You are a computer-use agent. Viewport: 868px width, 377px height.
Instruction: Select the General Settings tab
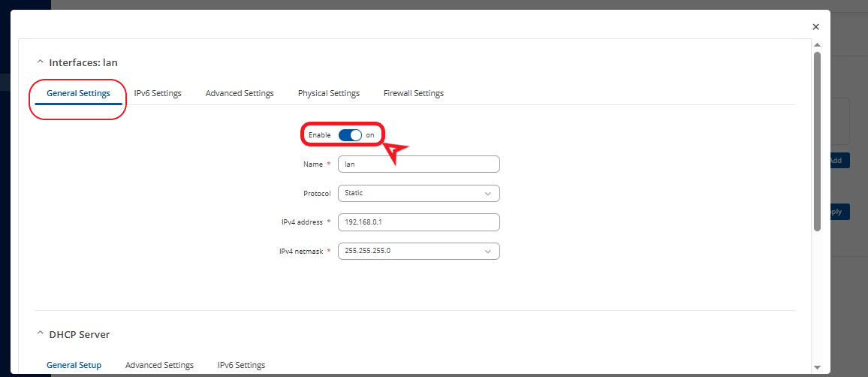click(78, 94)
